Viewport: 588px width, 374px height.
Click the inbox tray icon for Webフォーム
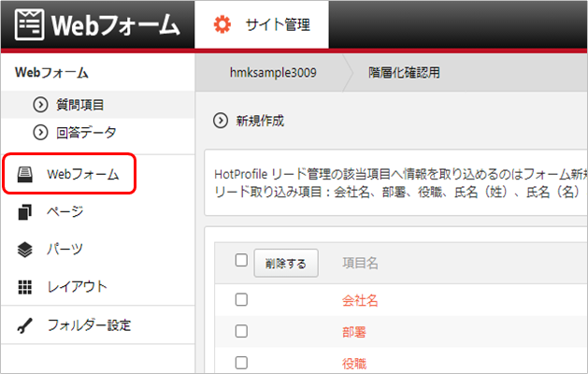[25, 175]
